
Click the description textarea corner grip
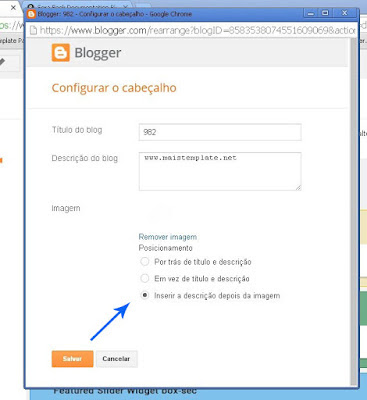[x=298, y=188]
